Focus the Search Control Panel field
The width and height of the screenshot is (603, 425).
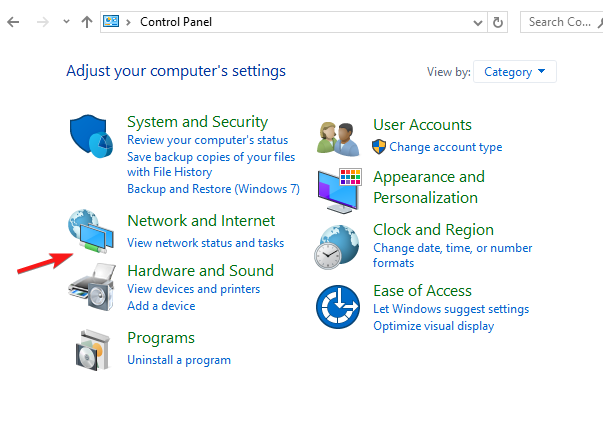[561, 22]
